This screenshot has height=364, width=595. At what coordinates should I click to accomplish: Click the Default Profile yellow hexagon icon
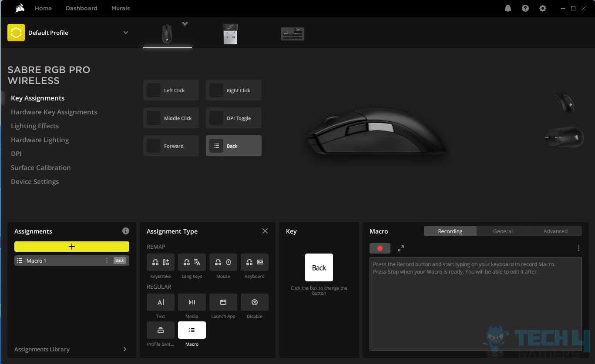(16, 33)
